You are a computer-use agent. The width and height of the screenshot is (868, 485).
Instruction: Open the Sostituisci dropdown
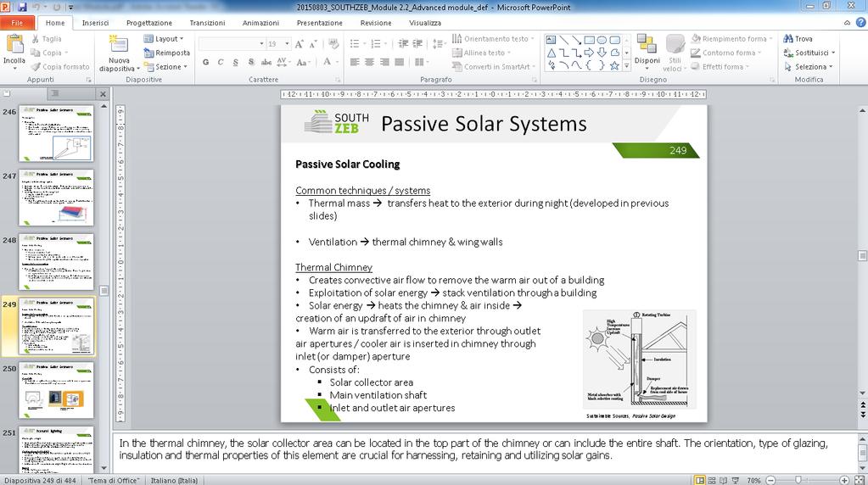809,53
